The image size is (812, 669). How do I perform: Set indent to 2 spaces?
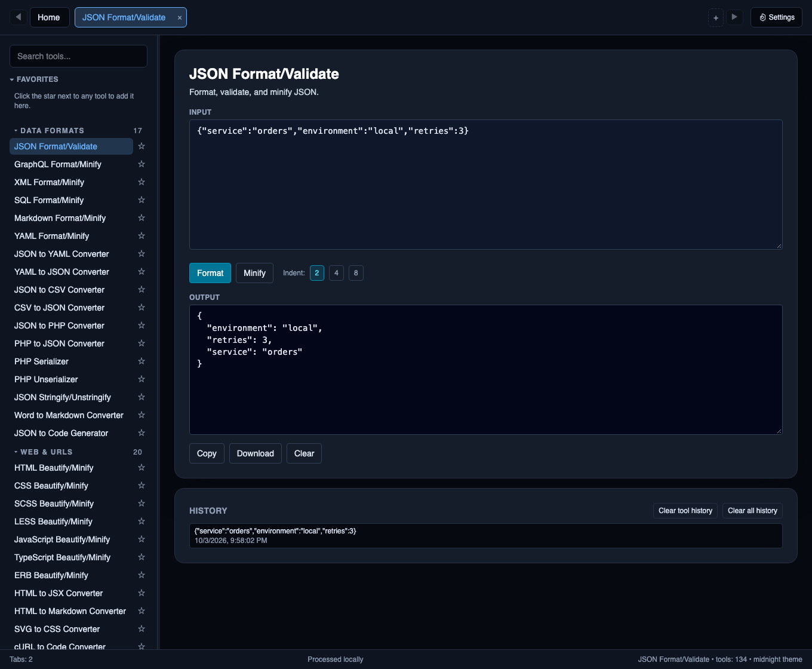[x=317, y=273]
